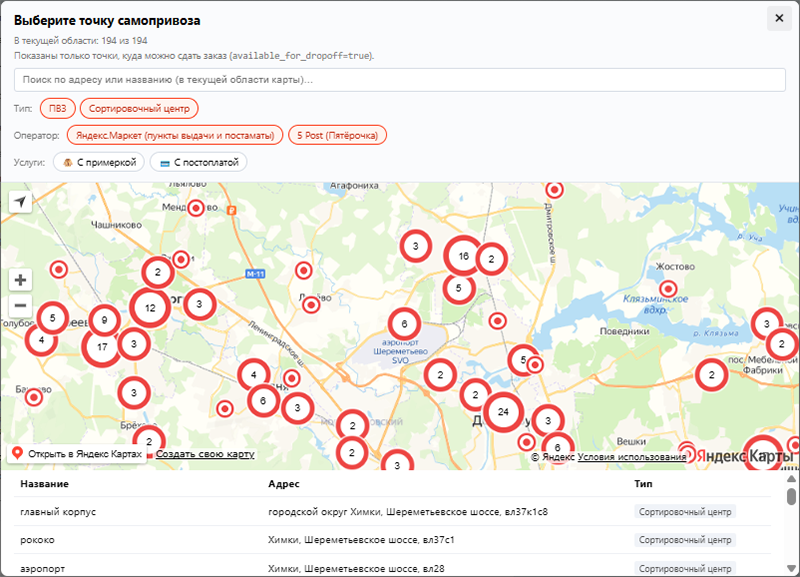This screenshot has height=577, width=800.
Task: Open the map in Яндекс Картах
Action: click(77, 454)
